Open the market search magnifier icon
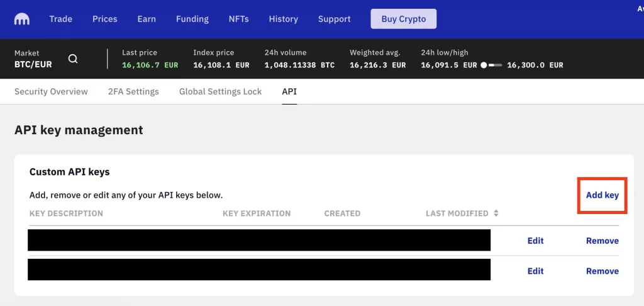This screenshot has width=644, height=306. coord(73,59)
